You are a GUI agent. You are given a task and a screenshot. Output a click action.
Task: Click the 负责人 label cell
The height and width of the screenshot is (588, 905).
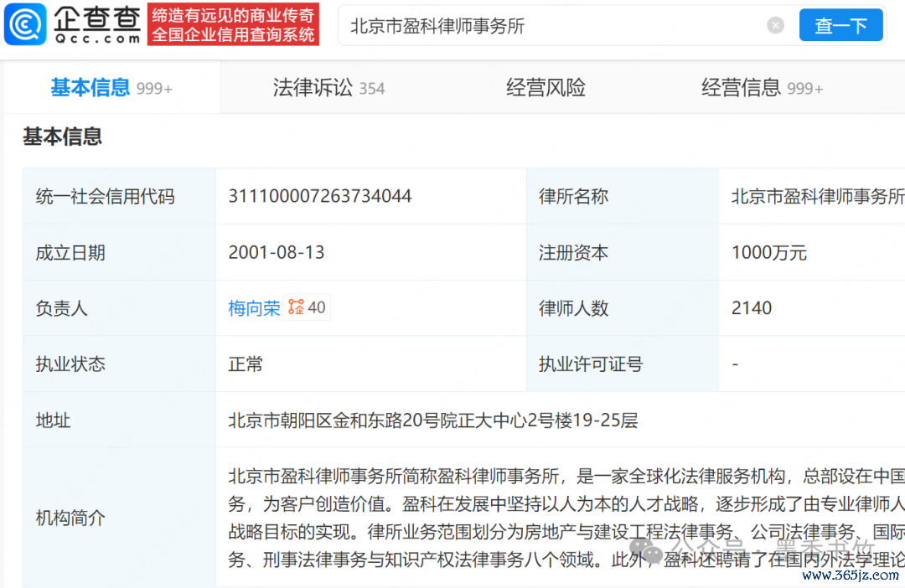[119, 308]
